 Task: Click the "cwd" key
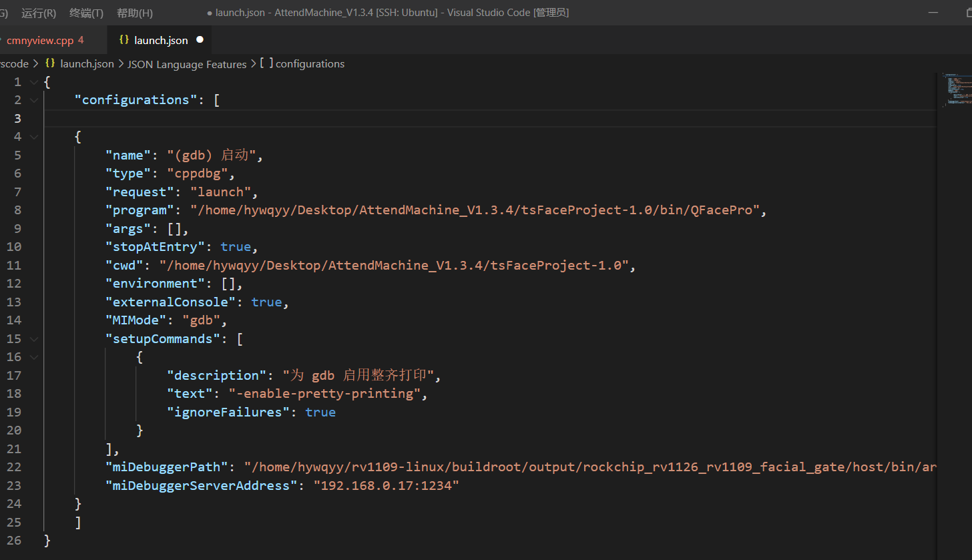point(124,266)
